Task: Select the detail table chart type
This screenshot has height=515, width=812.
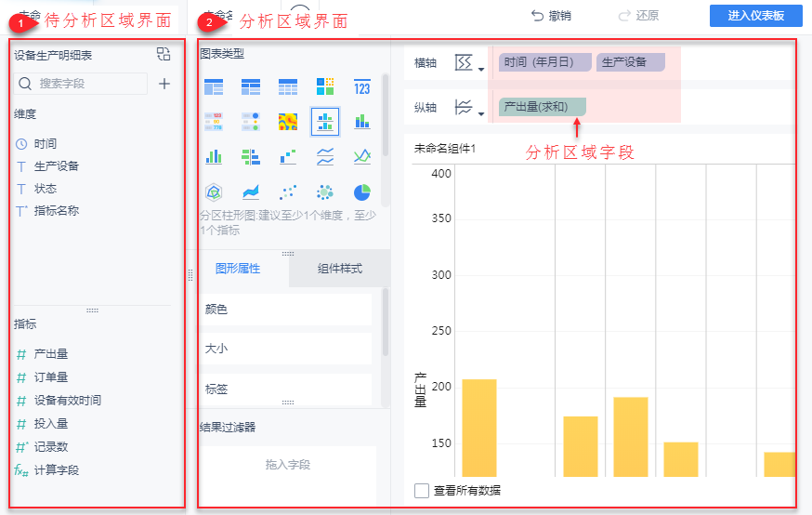Action: (288, 87)
